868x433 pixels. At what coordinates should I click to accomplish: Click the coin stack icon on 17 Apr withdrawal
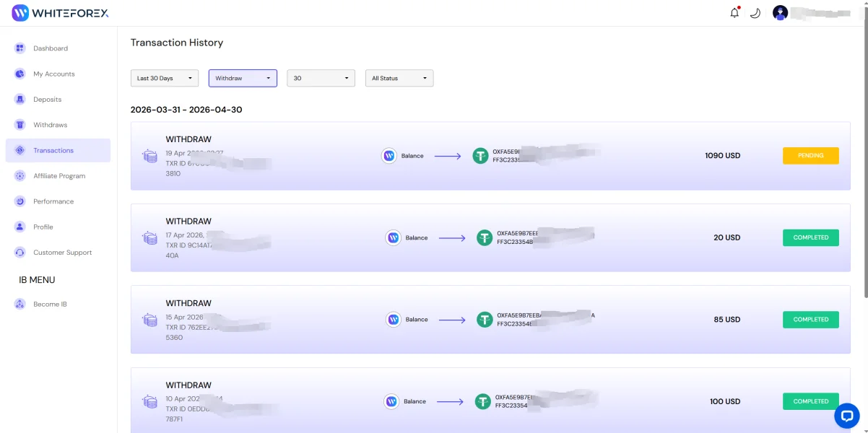pos(150,237)
